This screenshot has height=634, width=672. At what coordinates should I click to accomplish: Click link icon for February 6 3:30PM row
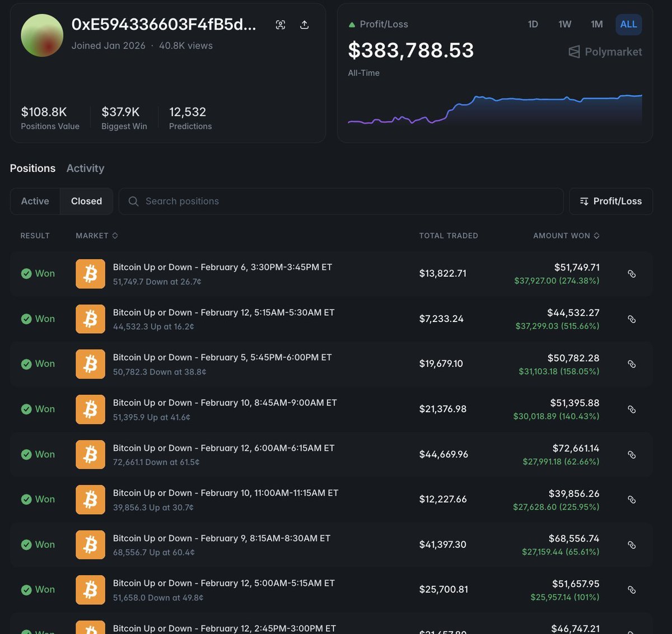click(632, 274)
